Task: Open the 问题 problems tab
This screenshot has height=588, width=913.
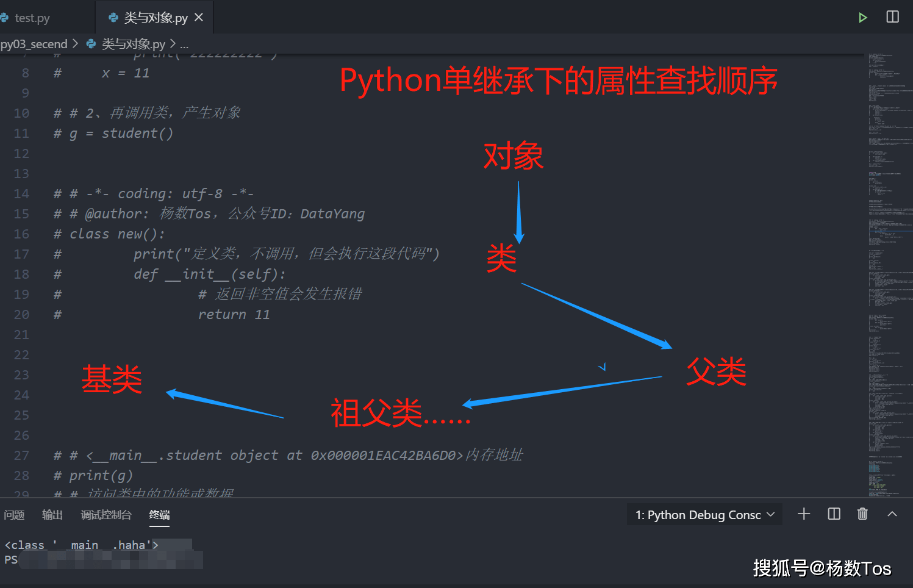Action: pyautogui.click(x=14, y=515)
